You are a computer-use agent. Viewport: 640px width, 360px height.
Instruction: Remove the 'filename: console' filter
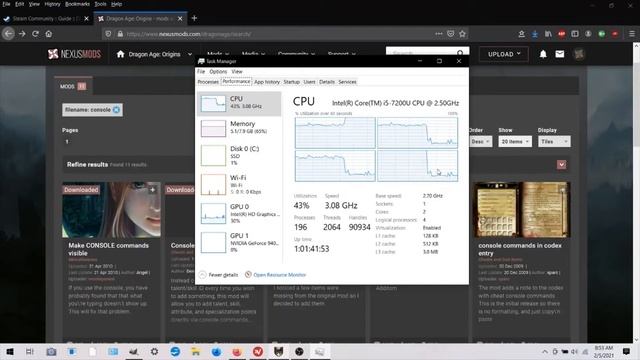pos(116,110)
